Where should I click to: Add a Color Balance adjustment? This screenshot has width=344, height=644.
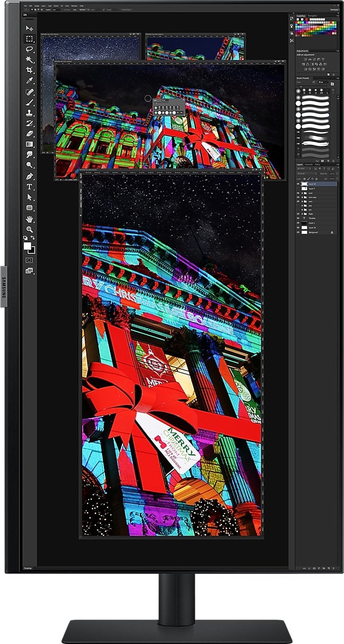click(x=308, y=64)
